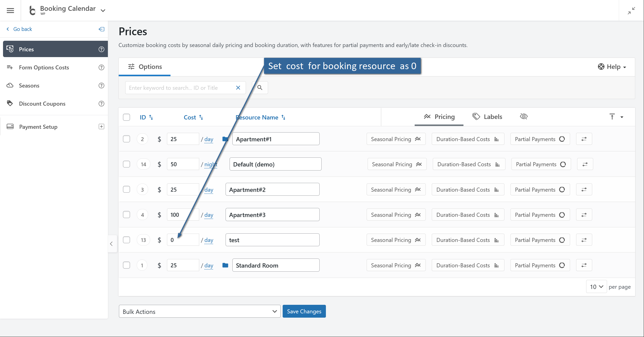Screen dimensions: 644x337
Task: Click swap arrows icon for Default (demo)
Action: coord(585,164)
